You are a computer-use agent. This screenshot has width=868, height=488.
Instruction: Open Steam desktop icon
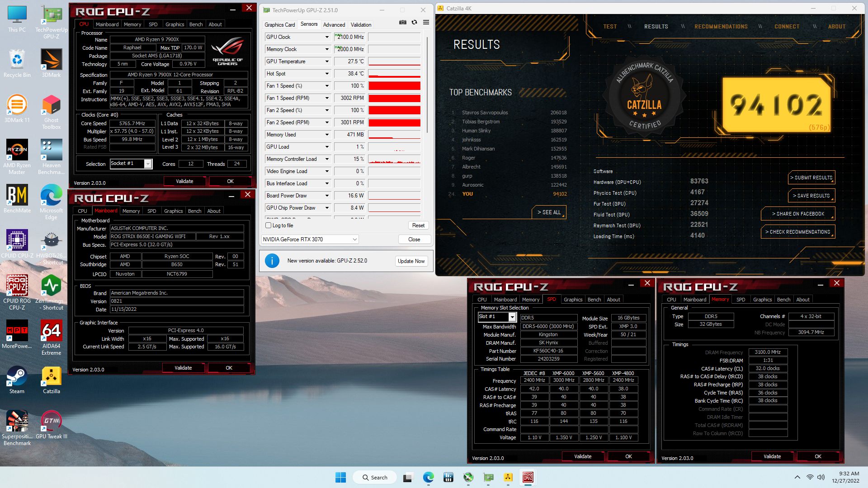[x=17, y=380]
